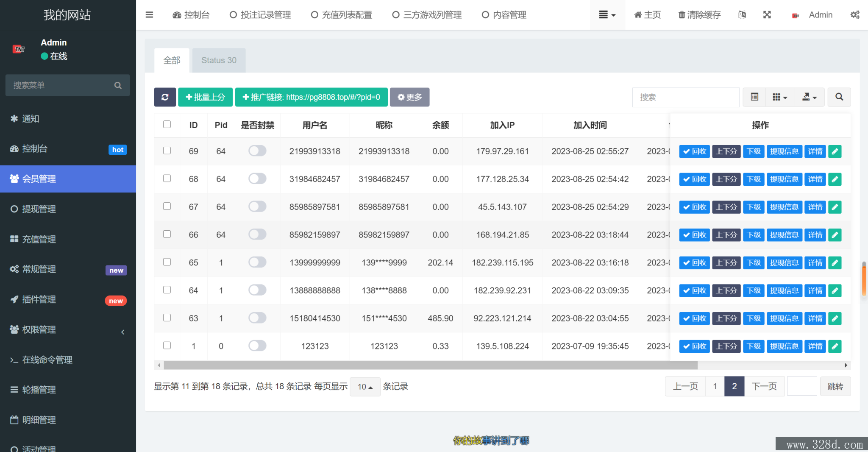Click the horizontal table scrollbar
Screen dimensions: 868x452
click(x=430, y=365)
